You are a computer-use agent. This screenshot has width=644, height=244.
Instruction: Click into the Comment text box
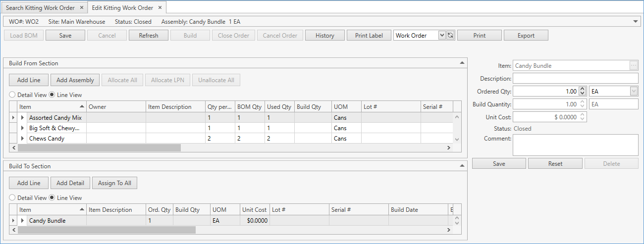[x=575, y=145]
